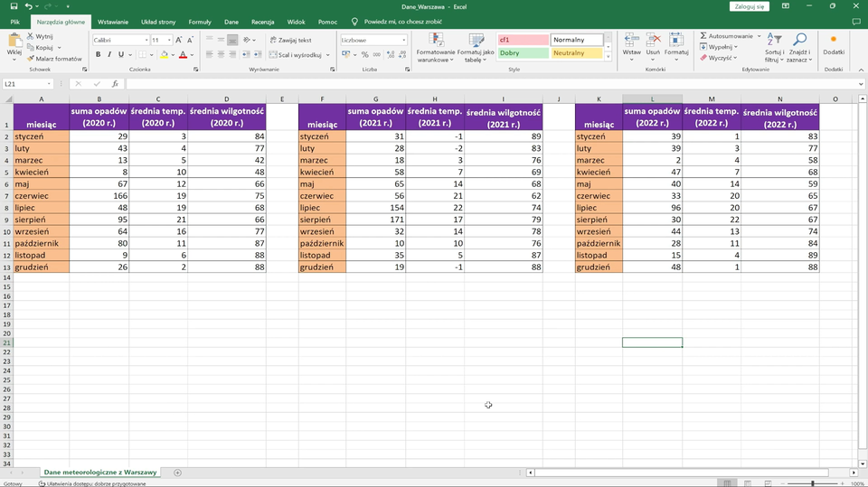Select the Malarz formatów format painter
Image resolution: width=868 pixels, height=487 pixels.
(56, 59)
